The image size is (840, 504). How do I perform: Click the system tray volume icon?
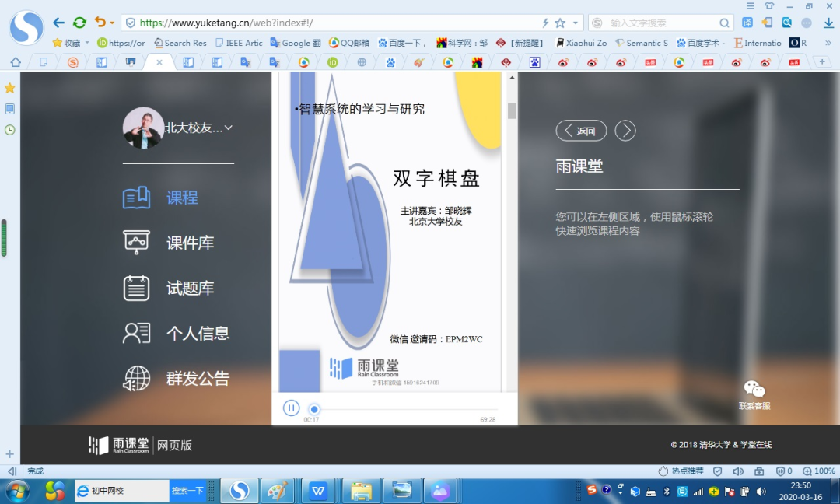pyautogui.click(x=761, y=491)
